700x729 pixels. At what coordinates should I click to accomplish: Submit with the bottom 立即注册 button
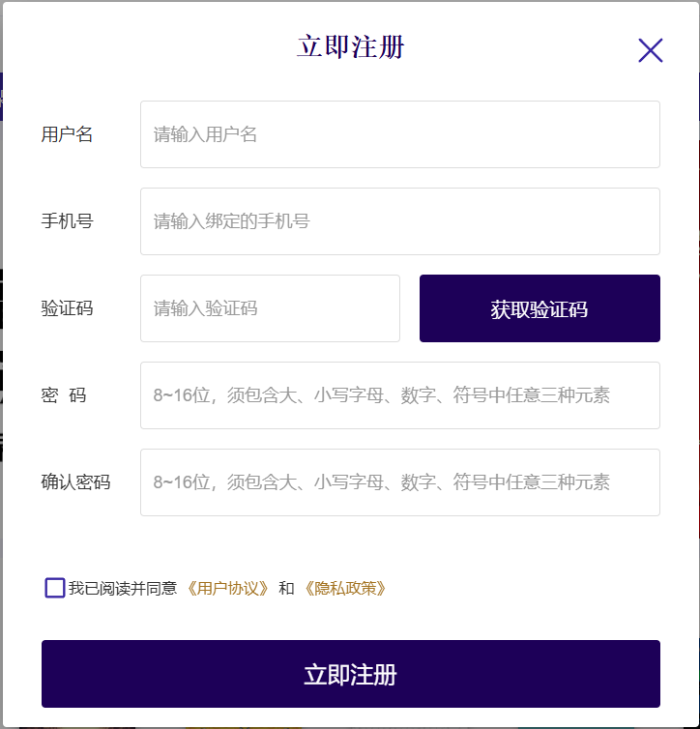[350, 674]
